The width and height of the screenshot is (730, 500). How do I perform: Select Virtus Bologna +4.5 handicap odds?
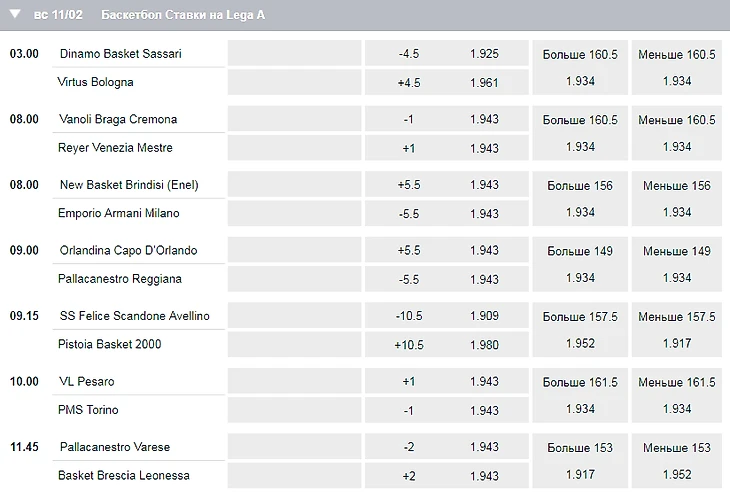(447, 82)
